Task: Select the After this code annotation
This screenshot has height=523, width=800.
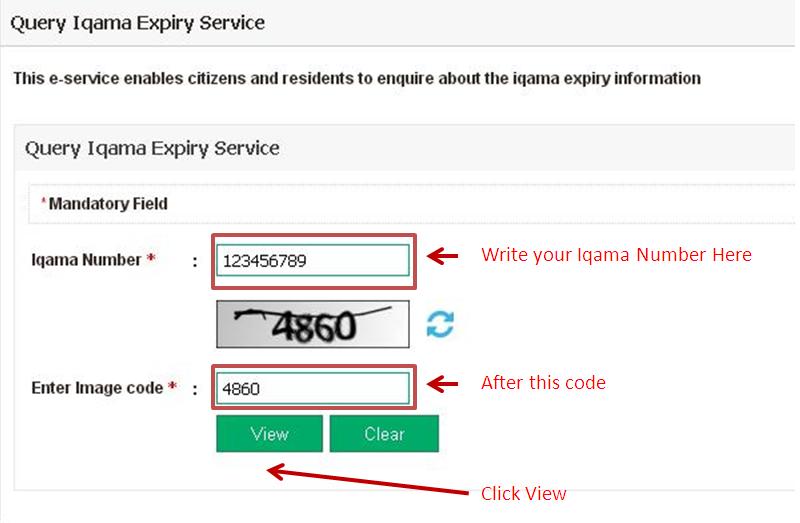Action: coord(543,383)
